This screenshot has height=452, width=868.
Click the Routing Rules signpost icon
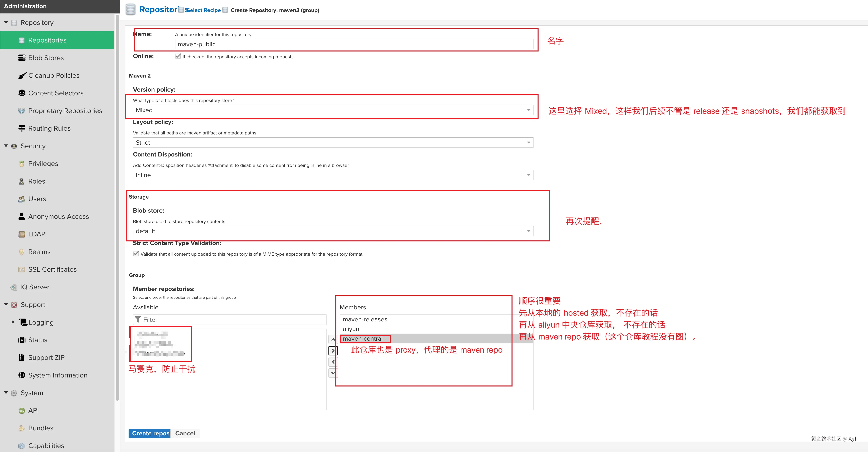pos(22,128)
